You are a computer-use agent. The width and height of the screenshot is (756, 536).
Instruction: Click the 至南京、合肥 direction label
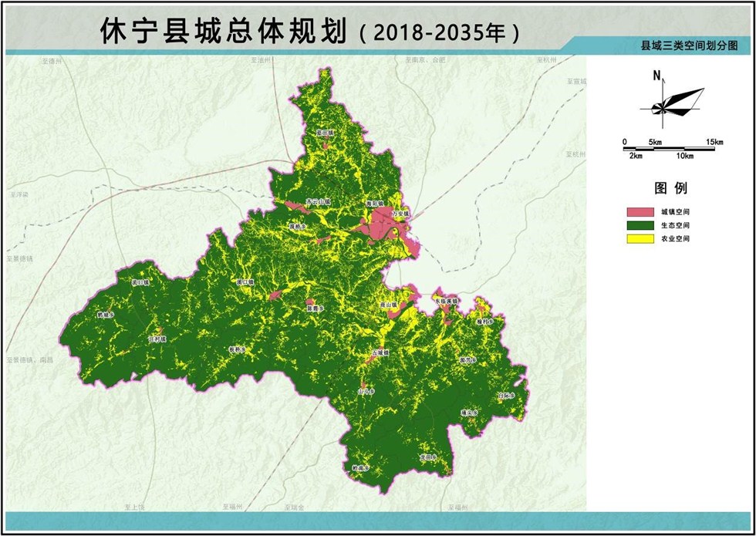426,60
